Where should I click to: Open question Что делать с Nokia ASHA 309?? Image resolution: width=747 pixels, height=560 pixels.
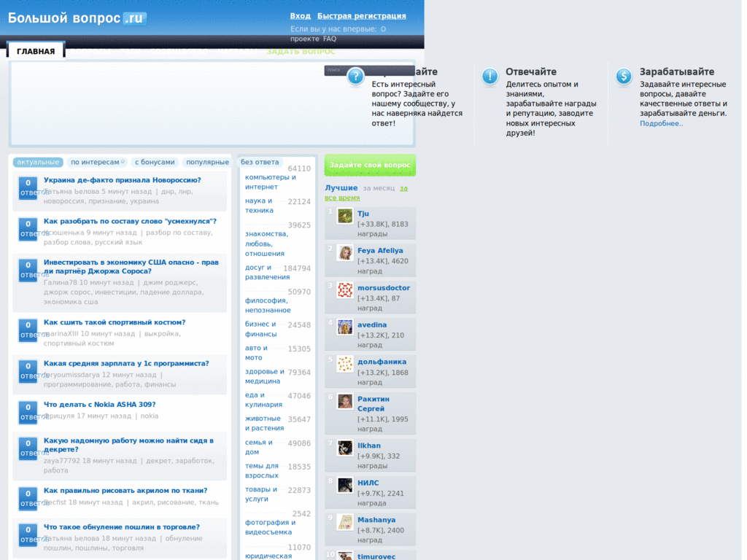point(99,404)
